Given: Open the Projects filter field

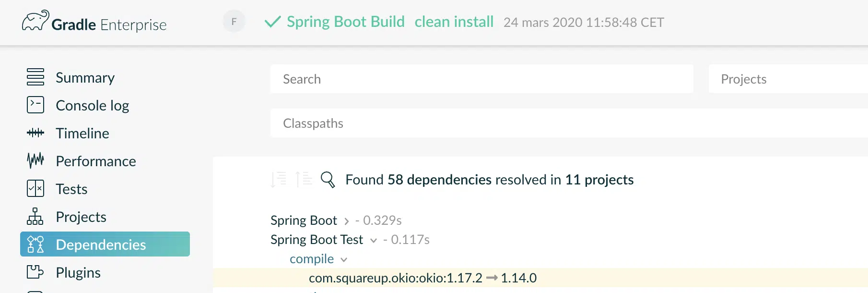Looking at the screenshot, I should [788, 79].
